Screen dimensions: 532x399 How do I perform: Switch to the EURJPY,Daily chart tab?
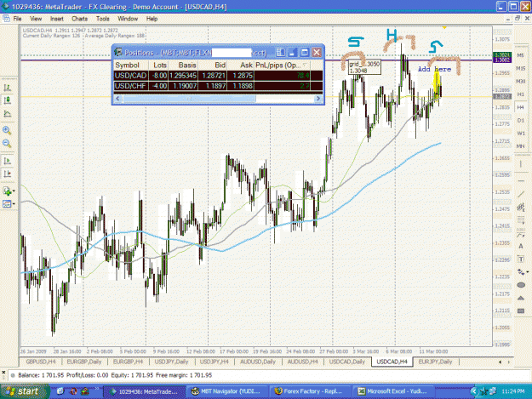point(435,362)
